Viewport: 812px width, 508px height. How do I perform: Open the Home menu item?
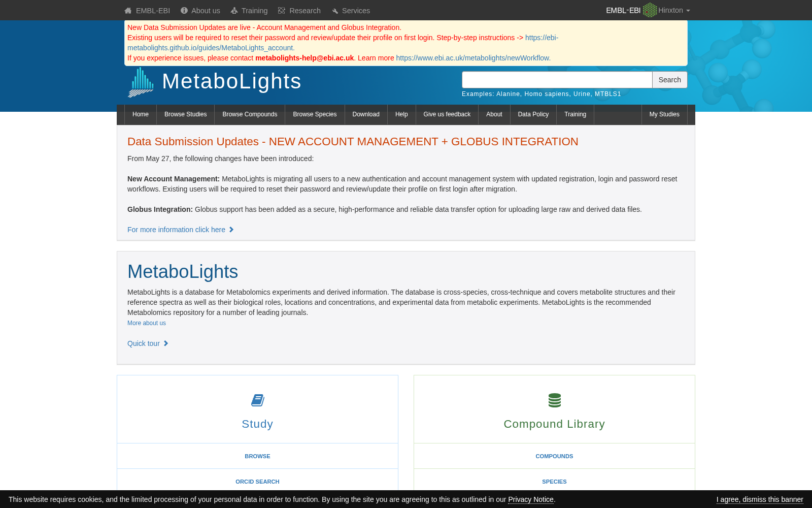click(x=141, y=114)
